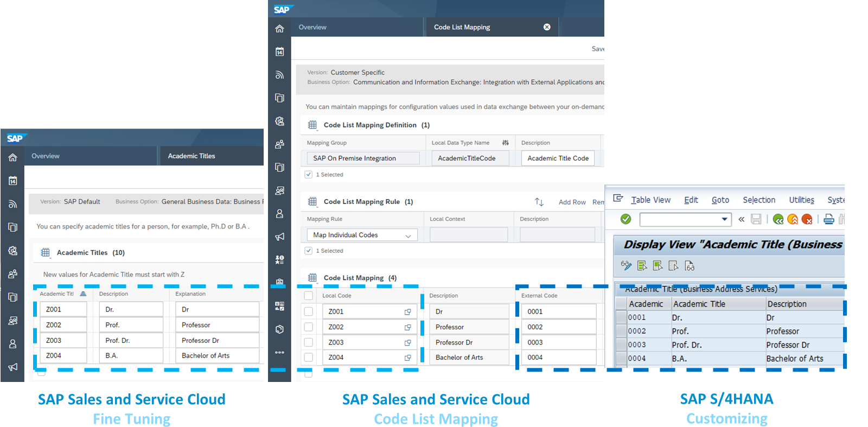The width and height of the screenshot is (868, 427).
Task: Click the Mapping Group field 'SAP On Premise Integration'
Action: [363, 158]
